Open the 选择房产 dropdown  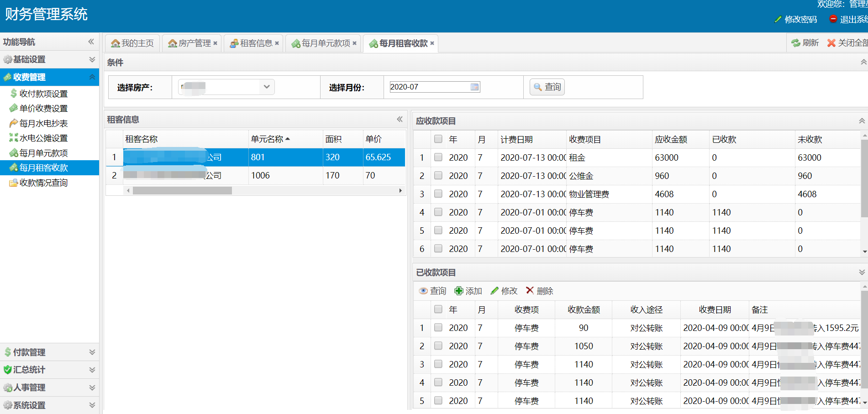(x=267, y=87)
